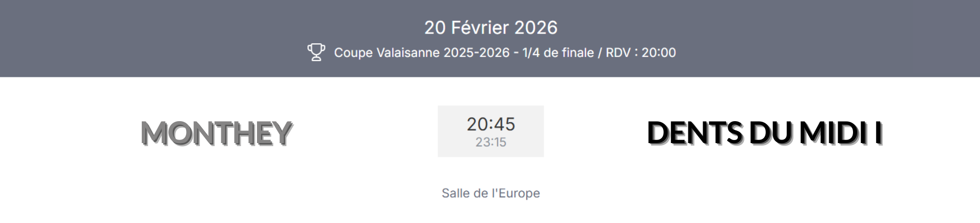Click the word Salle in the venue

456,193
